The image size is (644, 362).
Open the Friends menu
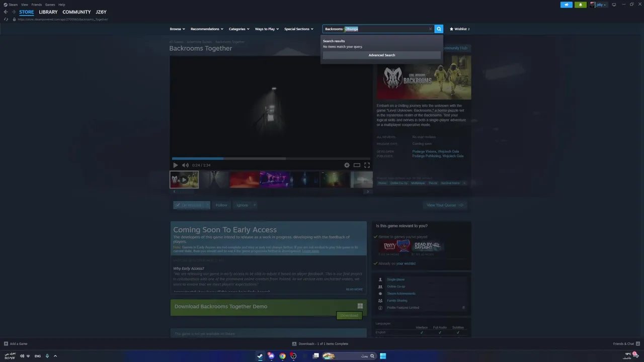pyautogui.click(x=36, y=5)
